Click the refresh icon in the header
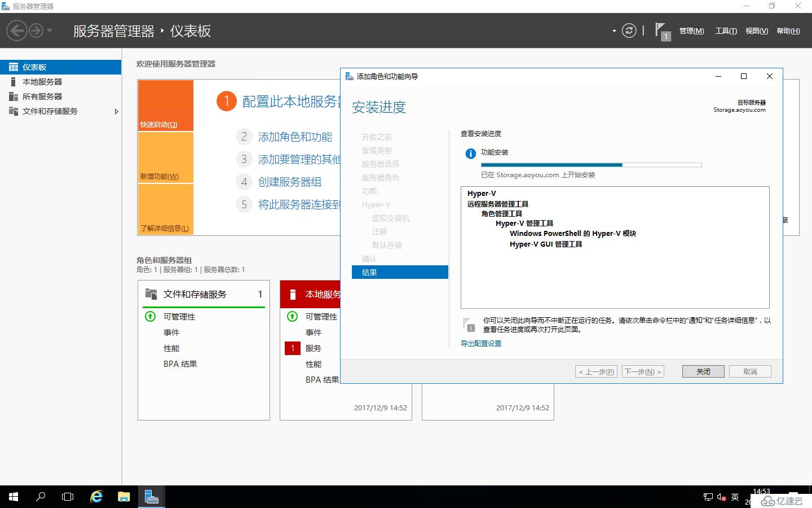 point(629,30)
